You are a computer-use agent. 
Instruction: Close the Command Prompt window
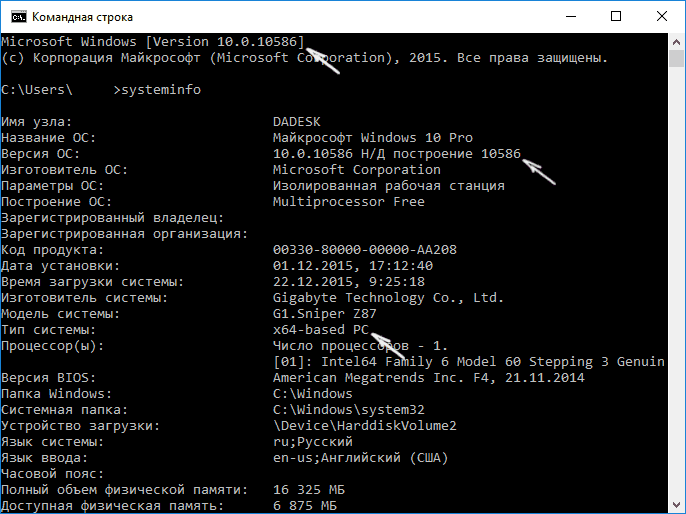[x=661, y=17]
